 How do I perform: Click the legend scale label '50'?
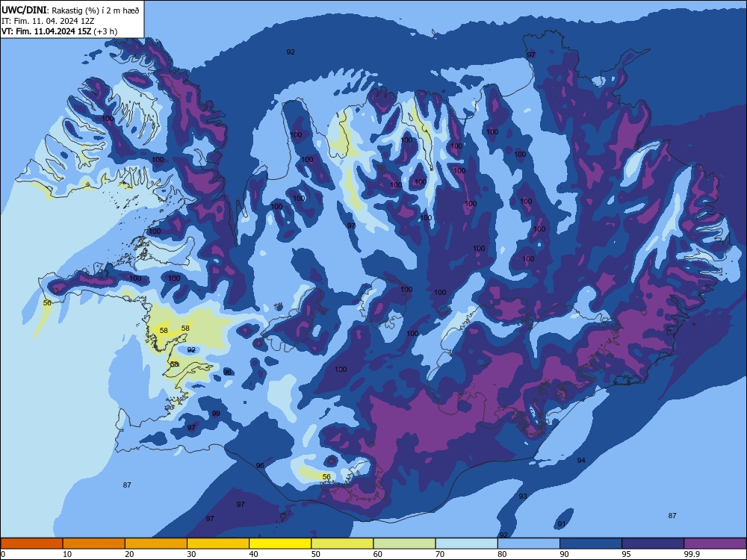coord(316,554)
